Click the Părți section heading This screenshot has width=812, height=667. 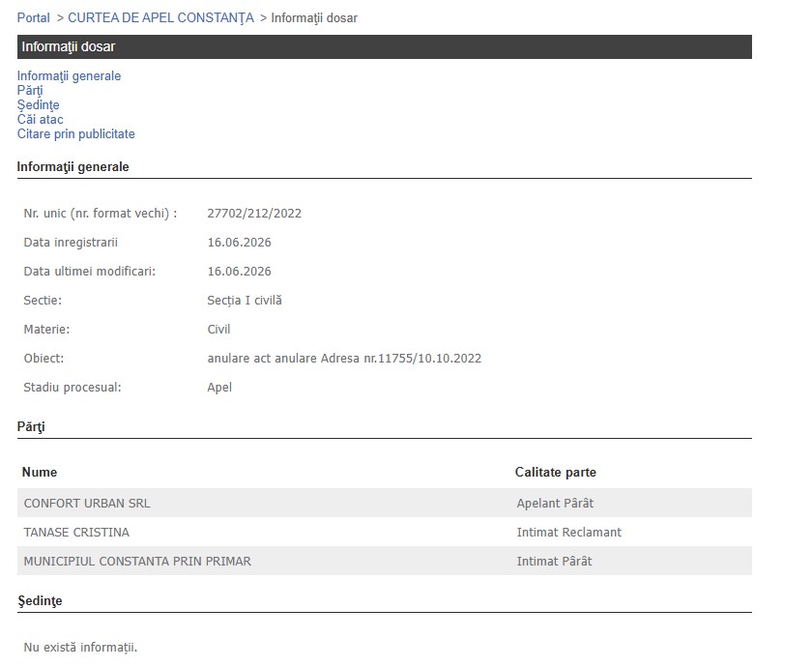point(31,426)
